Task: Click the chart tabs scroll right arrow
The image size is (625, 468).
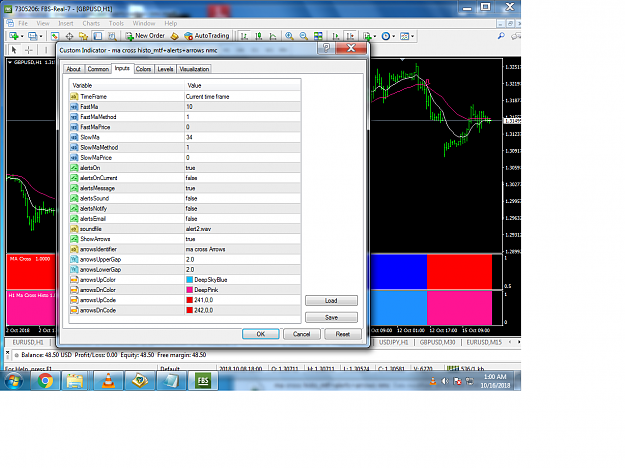Action: [x=519, y=342]
